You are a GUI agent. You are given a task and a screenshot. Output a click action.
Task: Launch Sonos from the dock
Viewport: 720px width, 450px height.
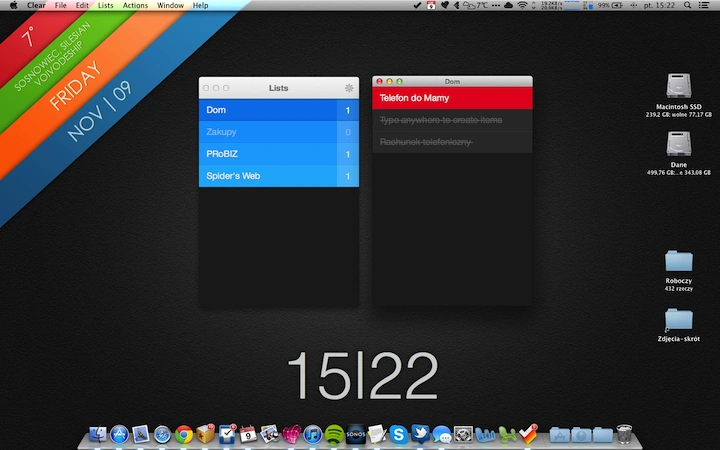tap(356, 434)
